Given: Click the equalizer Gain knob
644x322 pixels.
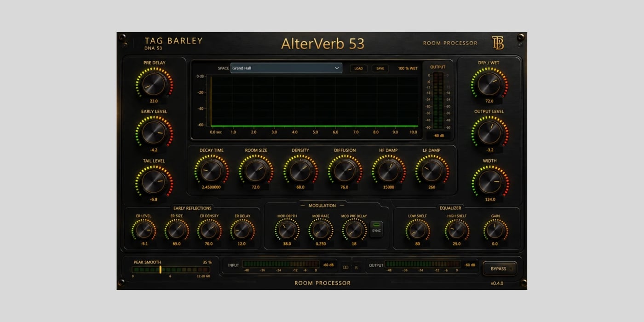Looking at the screenshot, I should point(495,230).
